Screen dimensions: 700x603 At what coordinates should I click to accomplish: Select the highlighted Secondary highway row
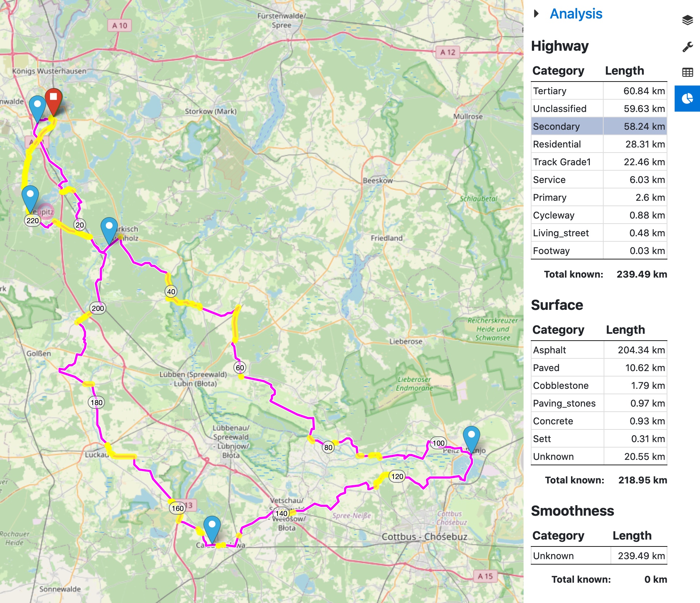pos(599,126)
